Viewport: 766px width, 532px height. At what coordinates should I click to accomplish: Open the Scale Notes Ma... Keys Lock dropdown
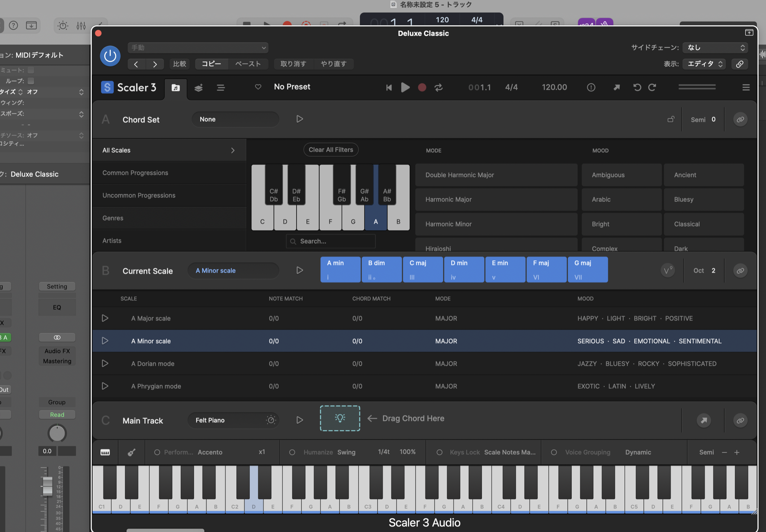pos(510,452)
